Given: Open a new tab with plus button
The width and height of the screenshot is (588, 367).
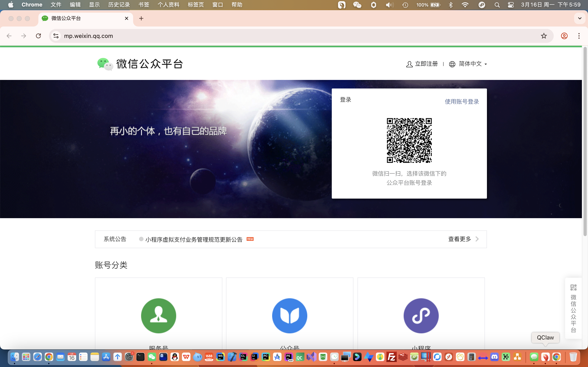Looking at the screenshot, I should 141,18.
